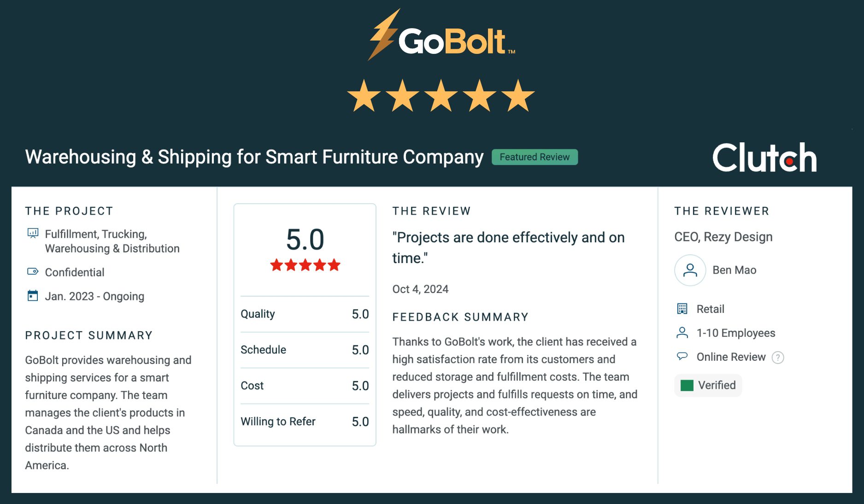Click the green Verified square swatch
The height and width of the screenshot is (504, 864).
coord(687,385)
